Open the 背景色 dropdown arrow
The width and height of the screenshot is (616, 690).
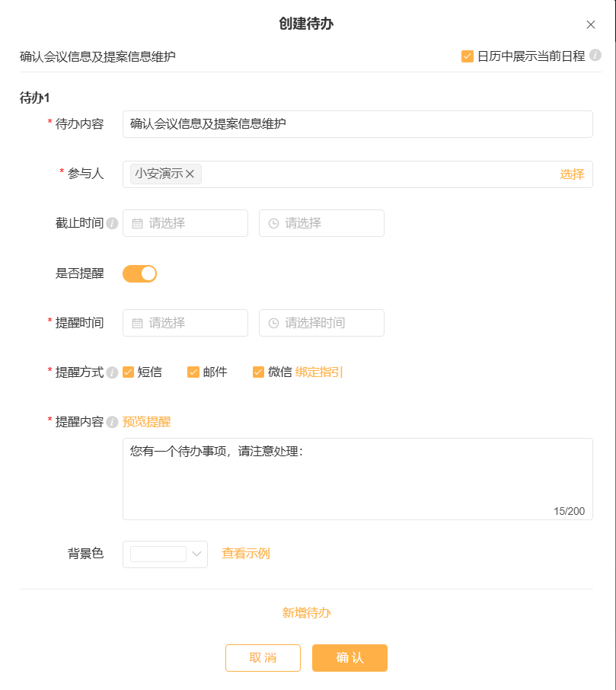click(x=196, y=554)
